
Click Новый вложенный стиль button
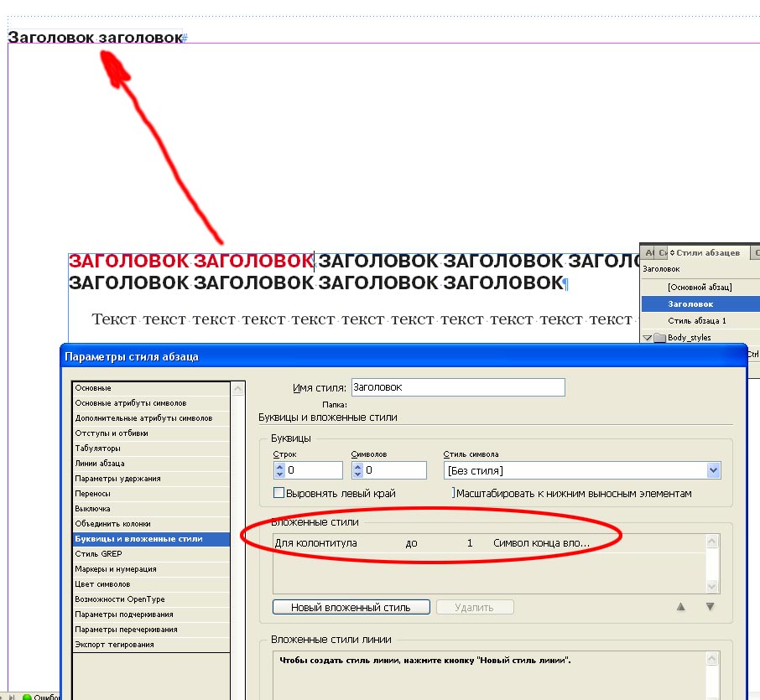pyautogui.click(x=351, y=607)
